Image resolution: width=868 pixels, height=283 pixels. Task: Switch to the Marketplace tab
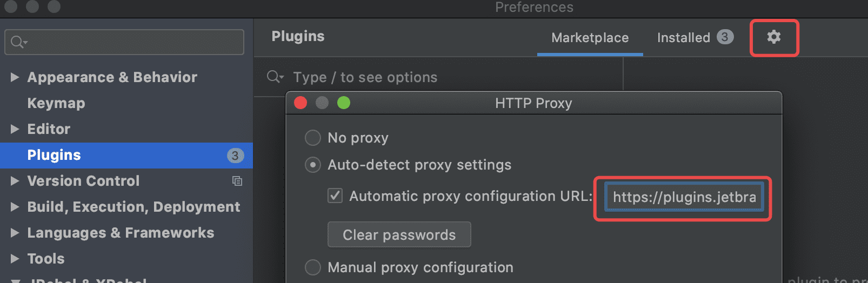(590, 38)
